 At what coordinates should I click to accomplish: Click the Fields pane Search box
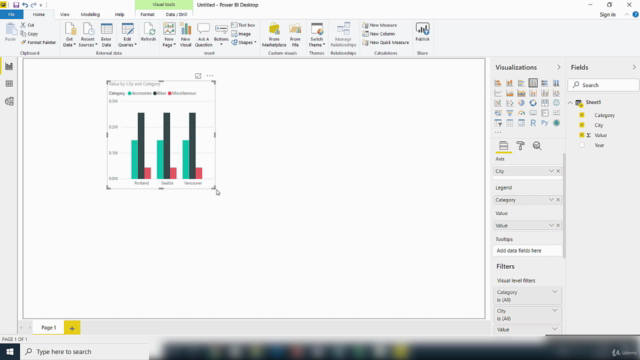point(604,85)
